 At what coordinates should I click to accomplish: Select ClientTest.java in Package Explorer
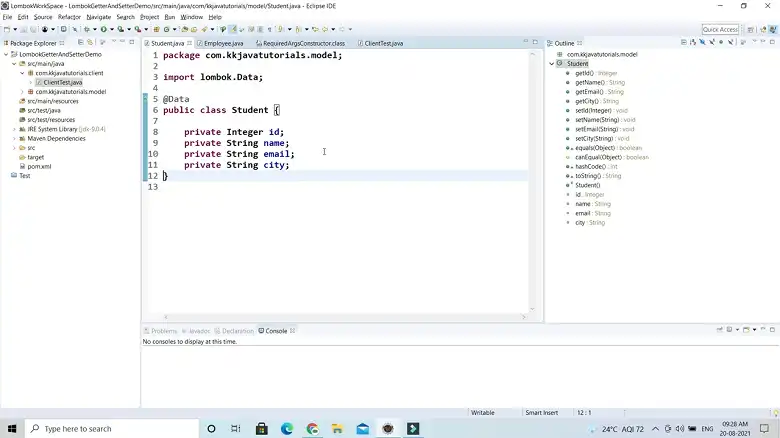click(63, 82)
